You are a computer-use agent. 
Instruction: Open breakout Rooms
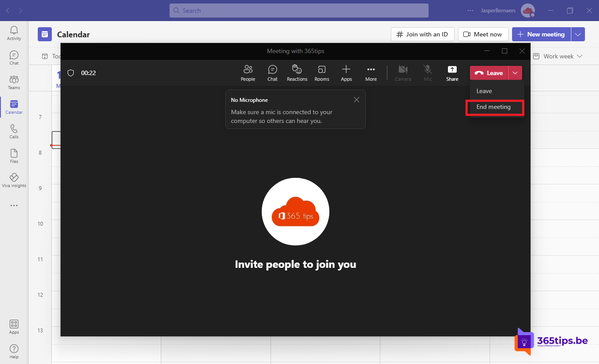[x=321, y=73]
